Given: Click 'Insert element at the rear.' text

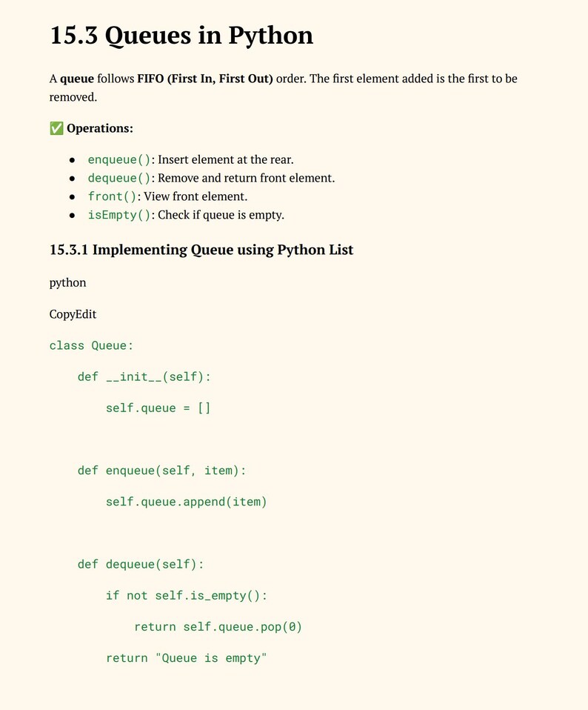Looking at the screenshot, I should 226,160.
